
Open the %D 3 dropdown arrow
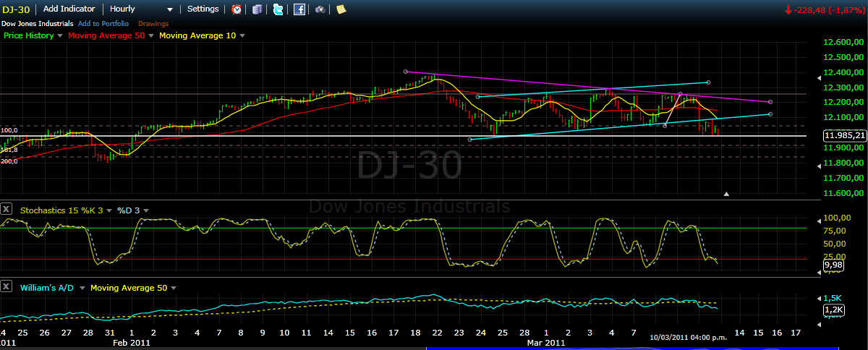145,210
